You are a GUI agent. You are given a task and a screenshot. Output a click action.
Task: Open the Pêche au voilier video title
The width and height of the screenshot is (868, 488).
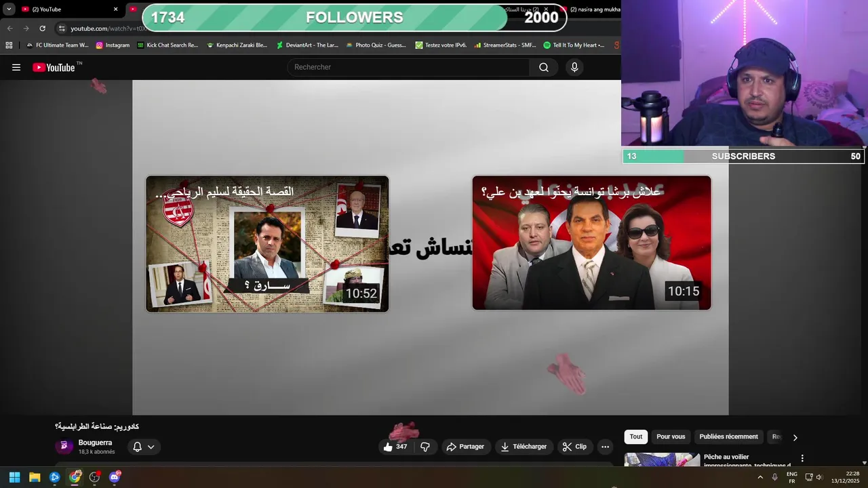tap(747, 461)
